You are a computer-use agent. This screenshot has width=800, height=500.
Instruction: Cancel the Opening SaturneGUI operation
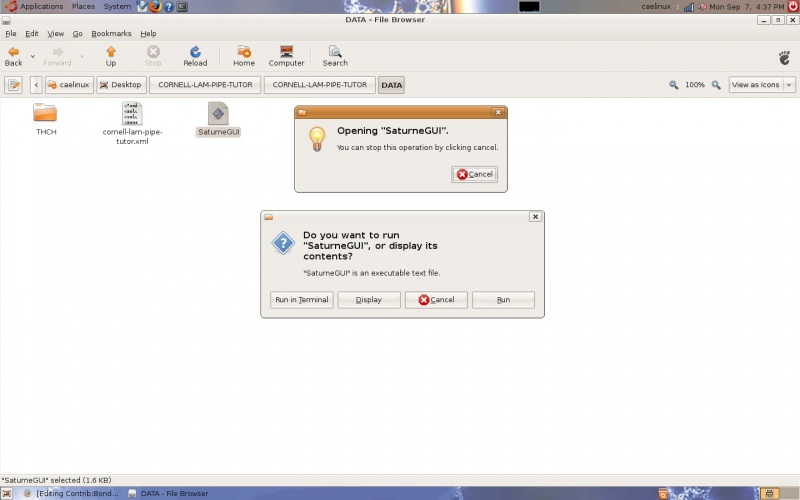pos(474,174)
